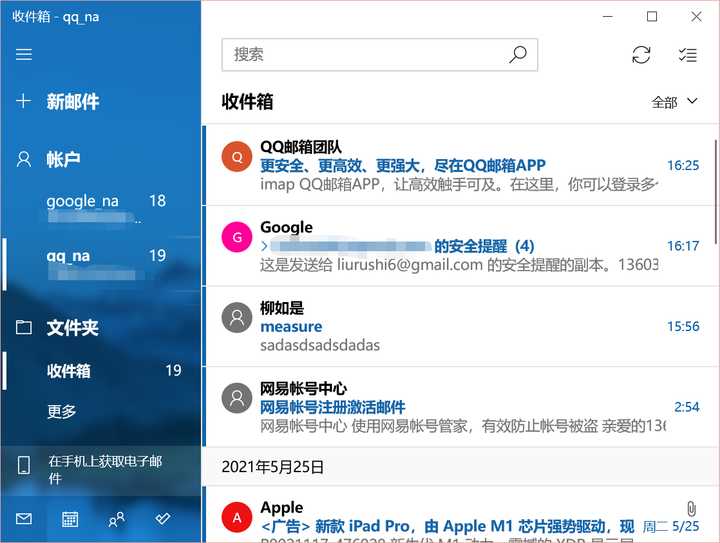Switch to Calendar app icon

tap(70, 519)
